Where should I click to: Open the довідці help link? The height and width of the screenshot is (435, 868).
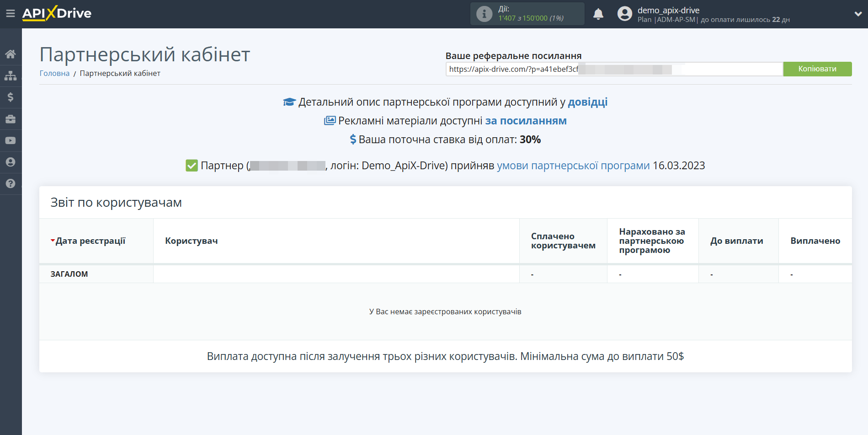[x=587, y=102]
